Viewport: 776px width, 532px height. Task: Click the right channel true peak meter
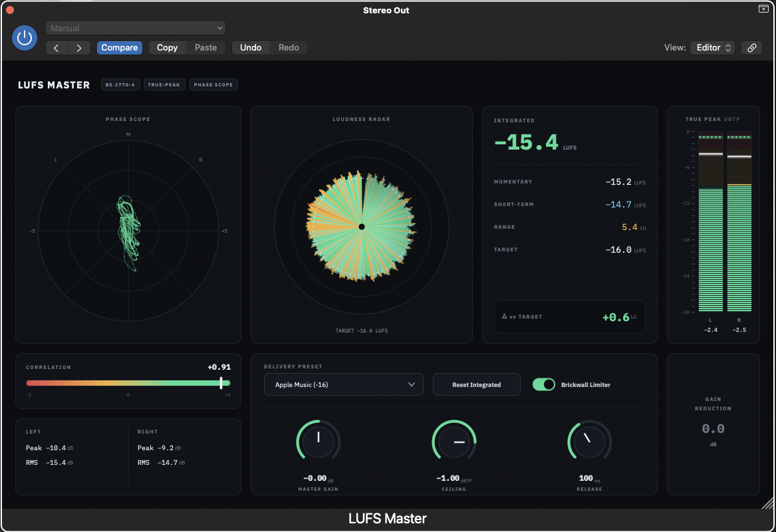click(x=739, y=221)
